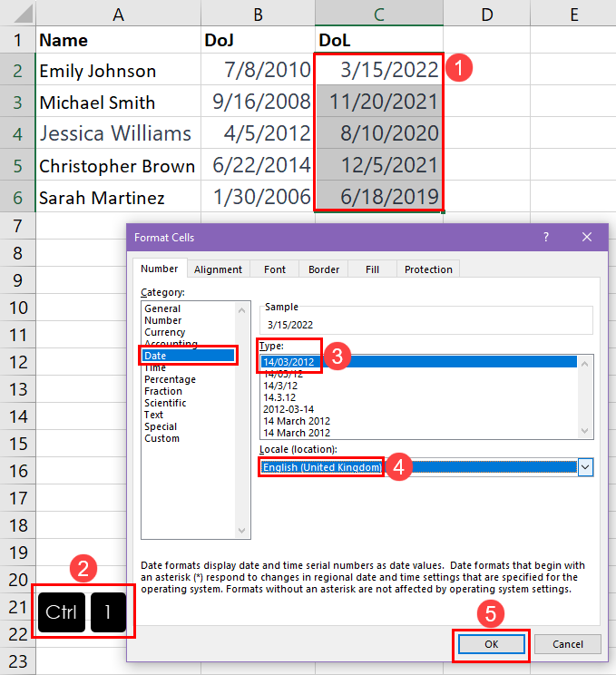Click the Type list scroll down arrow

coord(584,430)
